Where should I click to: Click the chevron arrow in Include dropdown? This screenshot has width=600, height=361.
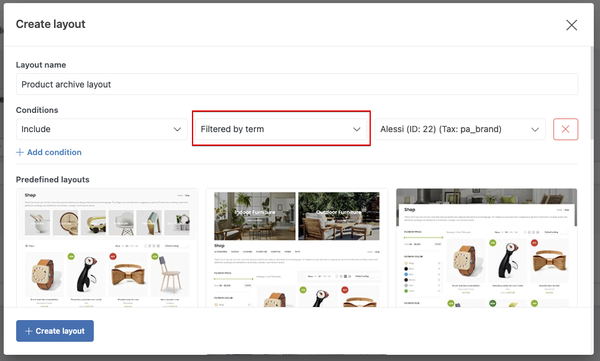[x=177, y=129]
